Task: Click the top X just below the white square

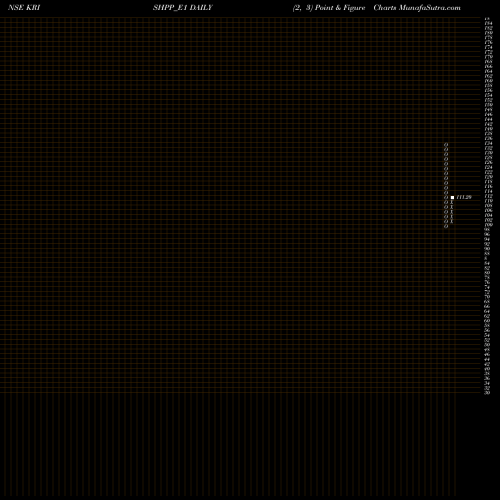Action: coord(452,202)
